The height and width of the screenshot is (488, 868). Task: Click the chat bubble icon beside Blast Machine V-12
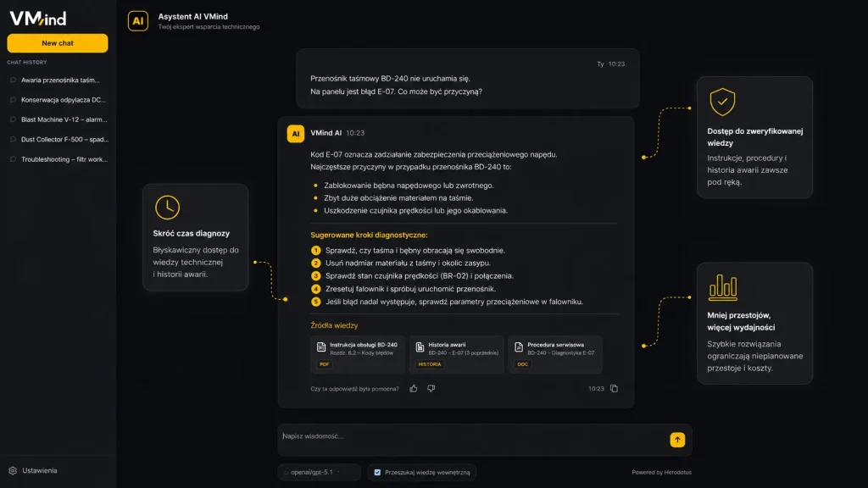(x=14, y=119)
